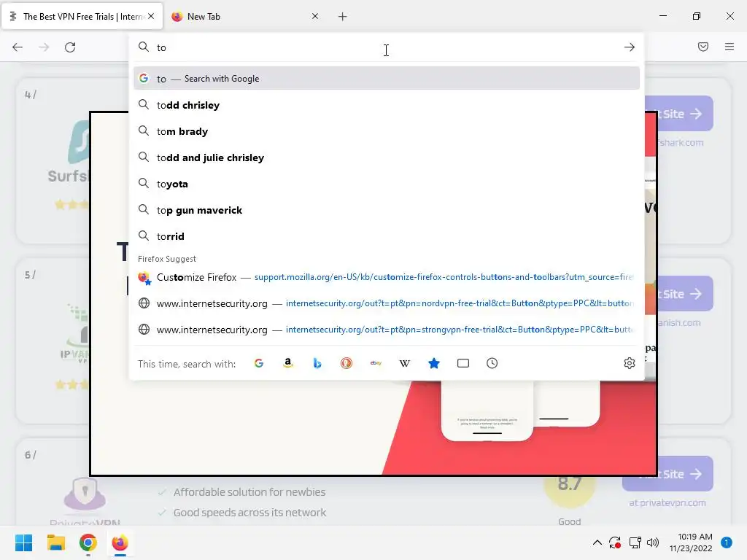The height and width of the screenshot is (560, 747).
Task: Search this time with Wikipedia
Action: 404,363
